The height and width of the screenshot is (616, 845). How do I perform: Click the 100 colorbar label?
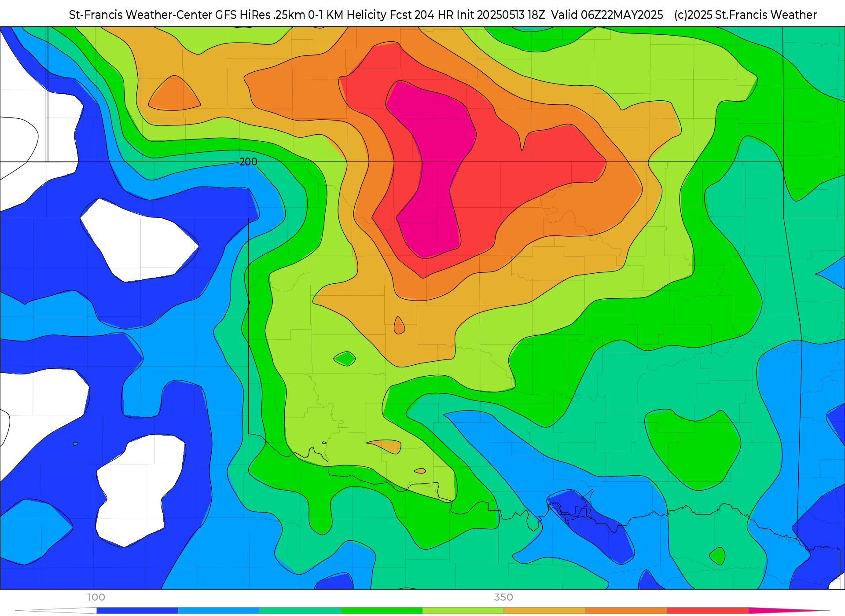point(96,597)
